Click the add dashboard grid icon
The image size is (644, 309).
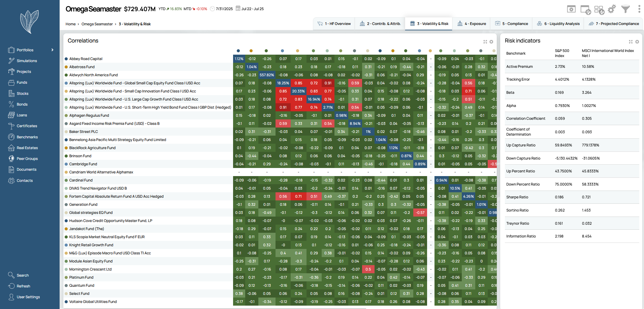point(599,10)
